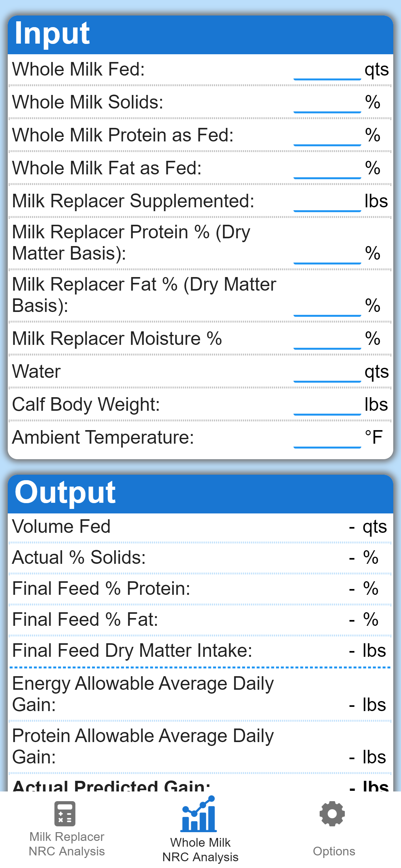Select the Whole Milk Solids input field
401x868 pixels.
click(327, 103)
